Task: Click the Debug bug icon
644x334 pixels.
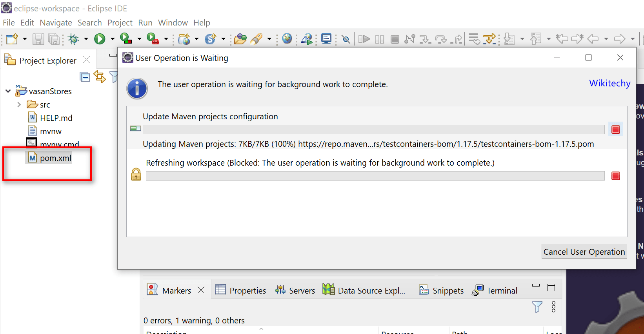Action: (x=73, y=39)
